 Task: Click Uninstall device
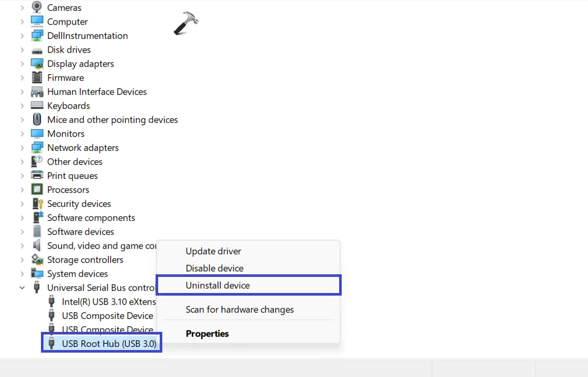[217, 285]
